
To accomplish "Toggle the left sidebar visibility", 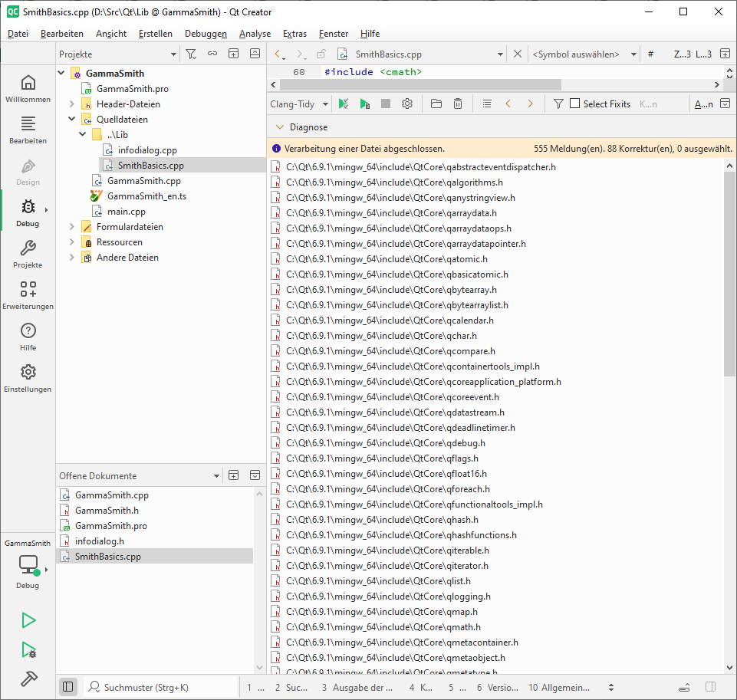I will pos(67,687).
